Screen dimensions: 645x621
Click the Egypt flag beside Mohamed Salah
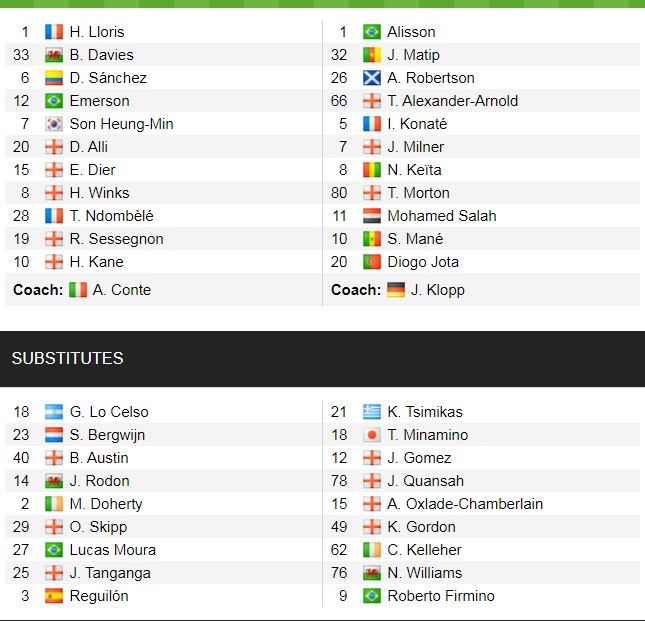pos(372,216)
